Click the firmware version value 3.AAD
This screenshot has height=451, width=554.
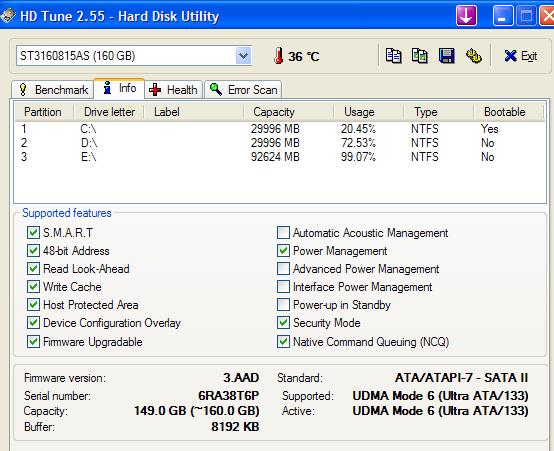coord(241,378)
